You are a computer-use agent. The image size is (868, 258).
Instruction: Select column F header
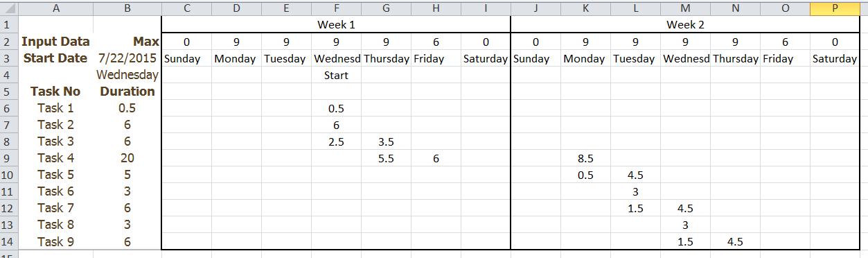[336, 8]
